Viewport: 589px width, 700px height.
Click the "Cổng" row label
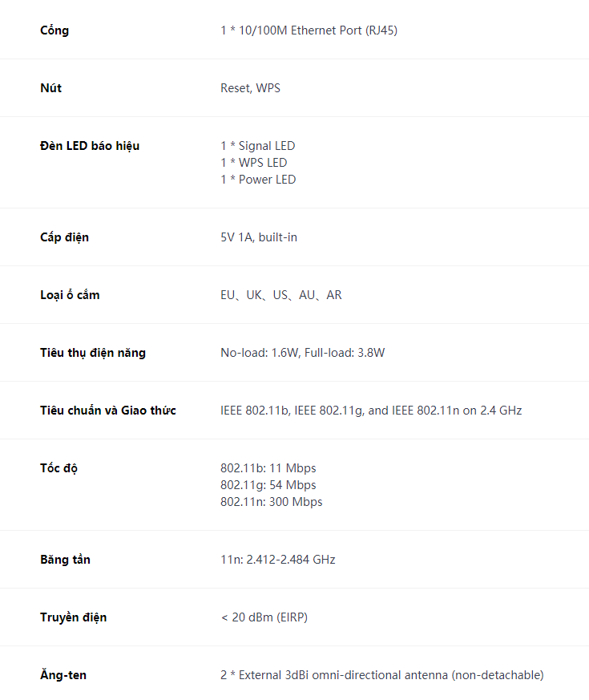point(54,30)
